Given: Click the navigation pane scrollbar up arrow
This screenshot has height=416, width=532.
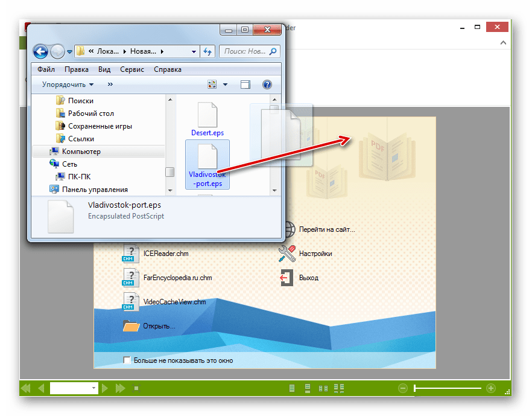Looking at the screenshot, I should (x=170, y=100).
